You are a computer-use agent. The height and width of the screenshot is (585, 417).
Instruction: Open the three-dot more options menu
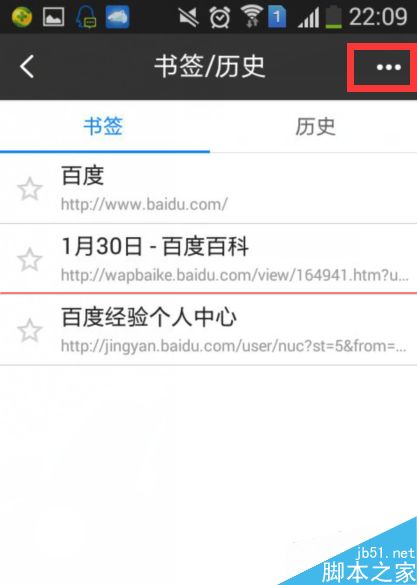pos(389,67)
